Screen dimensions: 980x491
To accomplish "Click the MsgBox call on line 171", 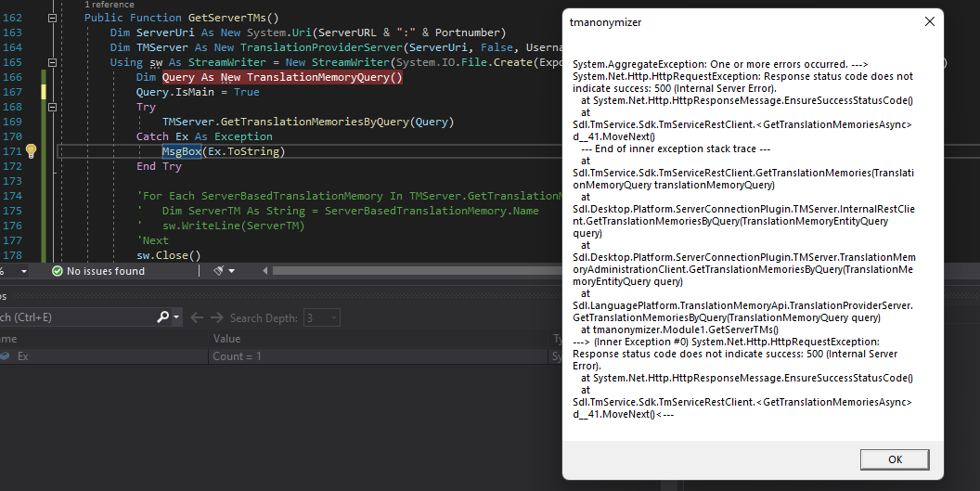I will (x=182, y=151).
